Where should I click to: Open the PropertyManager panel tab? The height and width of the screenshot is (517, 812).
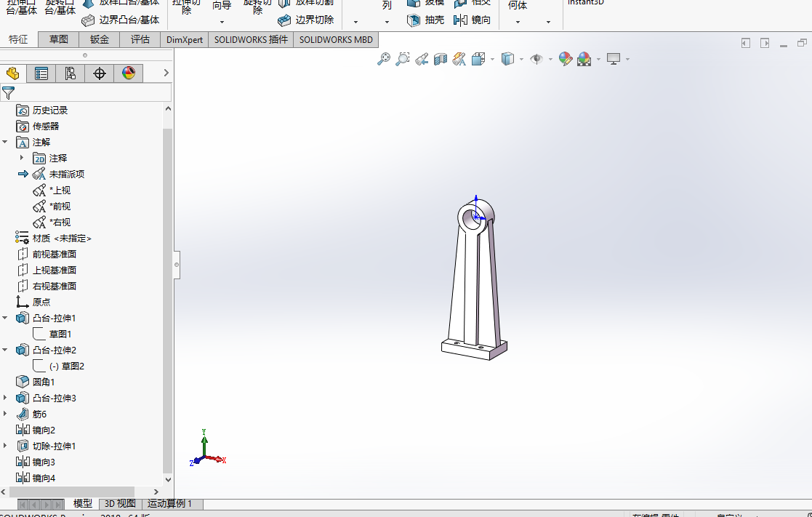point(41,73)
